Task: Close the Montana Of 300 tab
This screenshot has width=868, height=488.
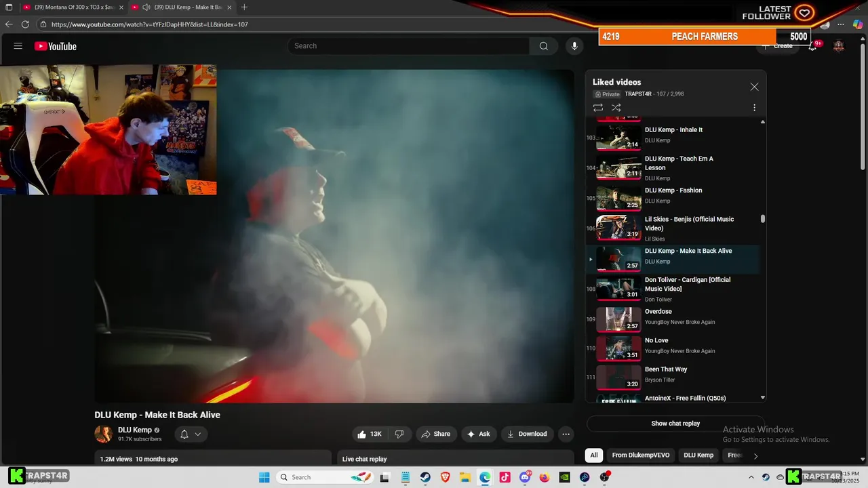Action: [x=121, y=7]
